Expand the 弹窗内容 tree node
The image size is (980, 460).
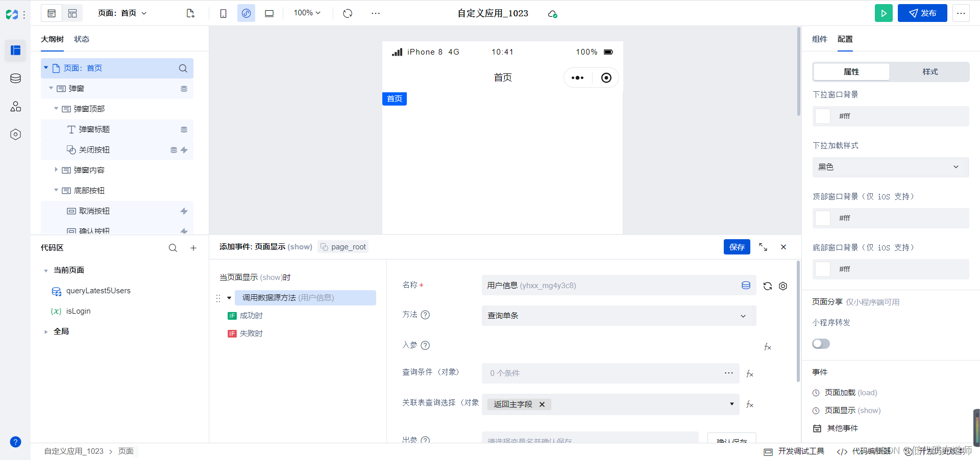click(x=56, y=170)
